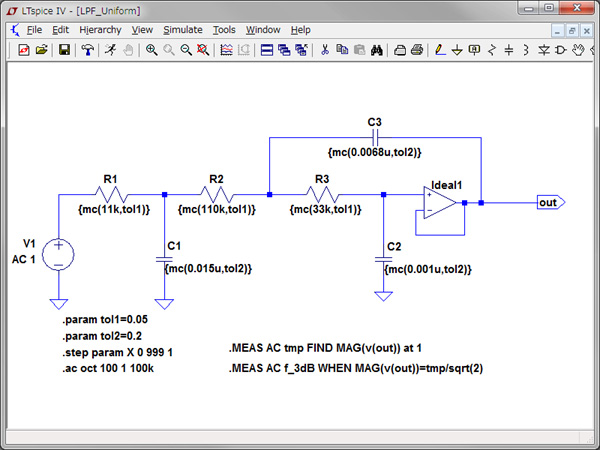600x450 pixels.
Task: Click the Zoom in magnifier icon
Action: point(151,49)
